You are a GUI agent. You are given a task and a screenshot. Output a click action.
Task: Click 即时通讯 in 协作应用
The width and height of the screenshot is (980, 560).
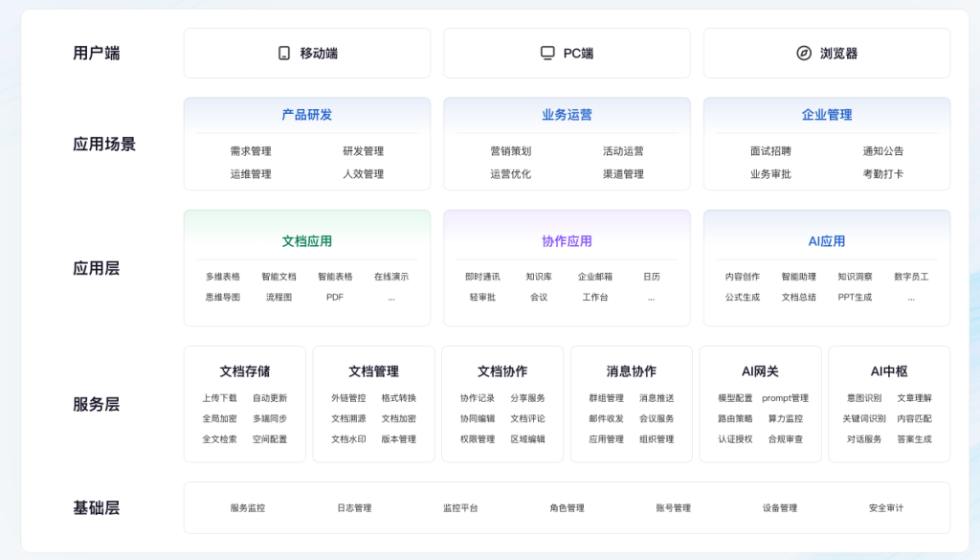click(482, 277)
